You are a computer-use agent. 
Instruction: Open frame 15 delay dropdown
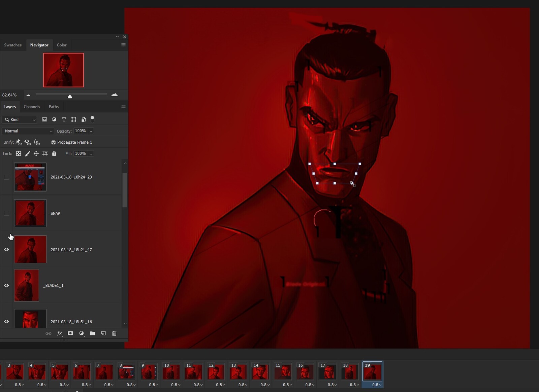point(288,385)
